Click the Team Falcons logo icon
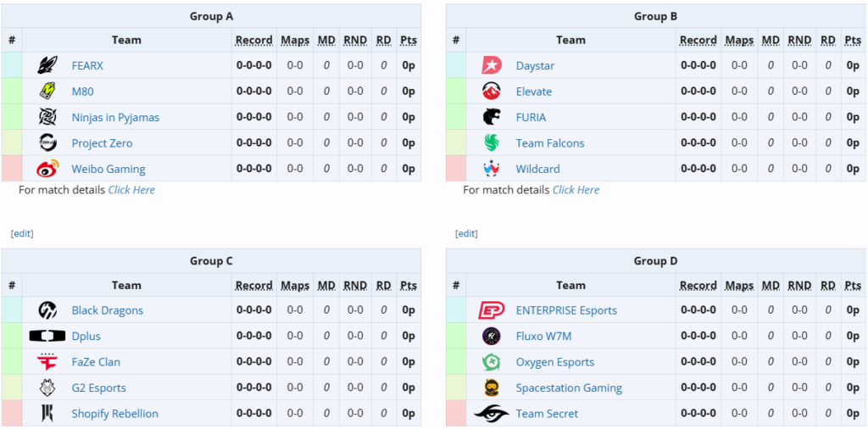Screen dimensions: 868x429 pyautogui.click(x=492, y=143)
